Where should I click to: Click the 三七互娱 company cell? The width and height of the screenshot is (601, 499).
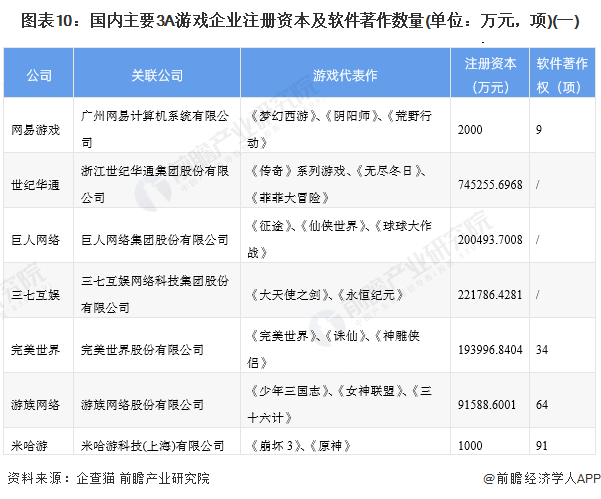tap(39, 290)
